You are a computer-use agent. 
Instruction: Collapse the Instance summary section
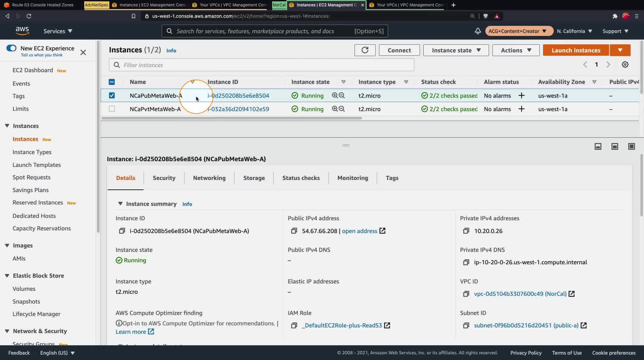coord(120,204)
